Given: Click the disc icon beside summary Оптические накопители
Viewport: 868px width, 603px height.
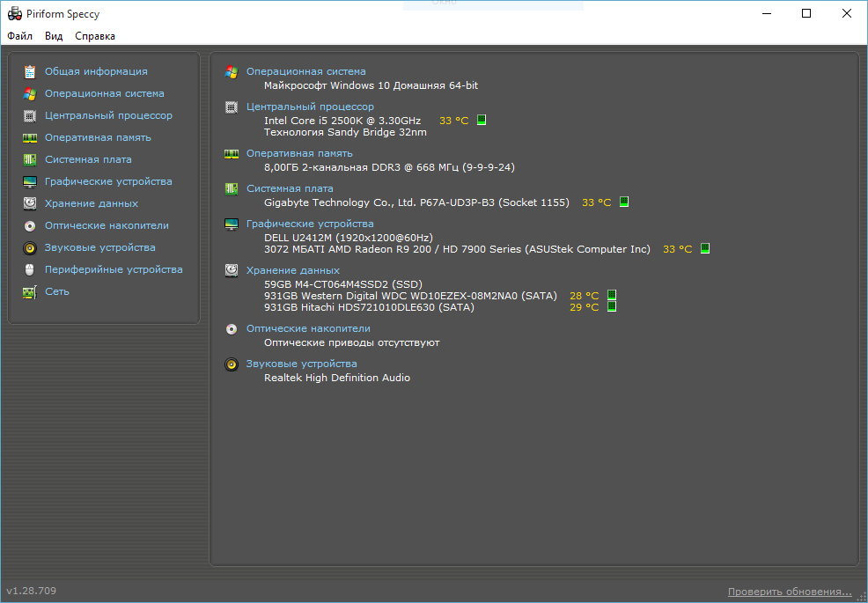Looking at the screenshot, I should tap(232, 329).
